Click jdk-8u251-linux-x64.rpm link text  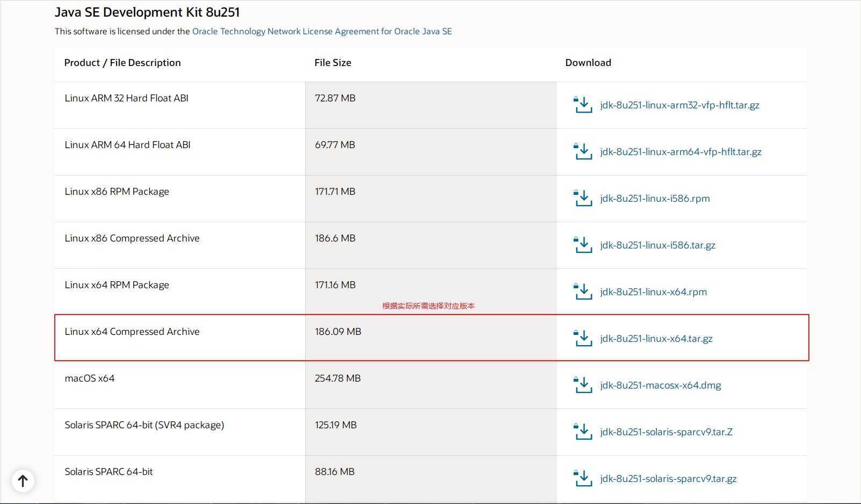click(653, 292)
